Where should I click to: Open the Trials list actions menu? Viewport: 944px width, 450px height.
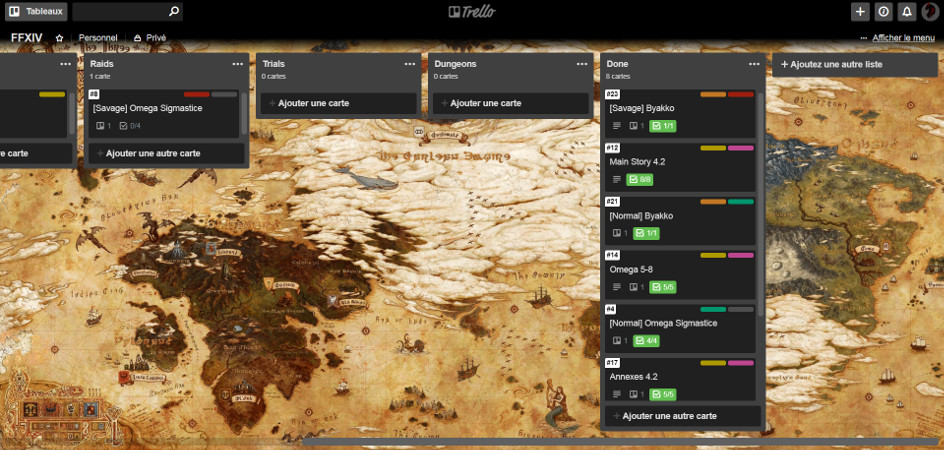click(x=410, y=64)
